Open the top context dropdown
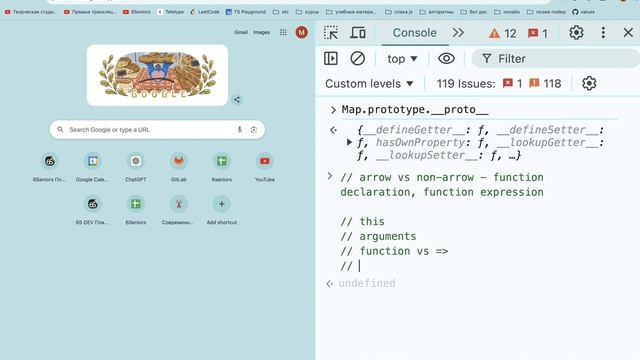The height and width of the screenshot is (360, 640). [402, 59]
